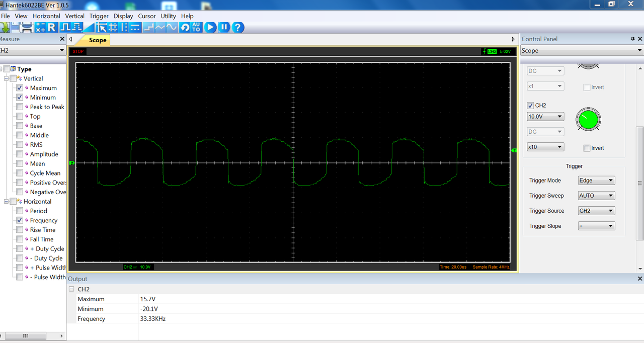Image resolution: width=644 pixels, height=343 pixels.
Task: Open the Trigger menu
Action: 99,16
